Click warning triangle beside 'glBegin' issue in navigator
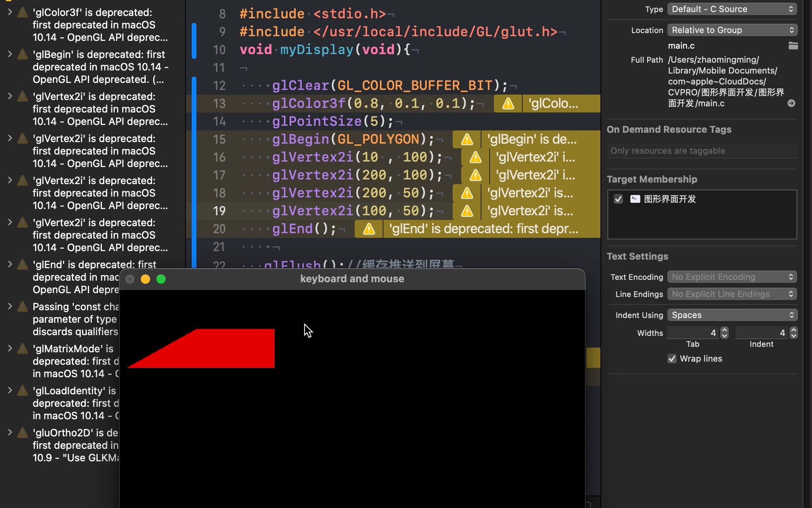This screenshot has height=508, width=812. 23,54
